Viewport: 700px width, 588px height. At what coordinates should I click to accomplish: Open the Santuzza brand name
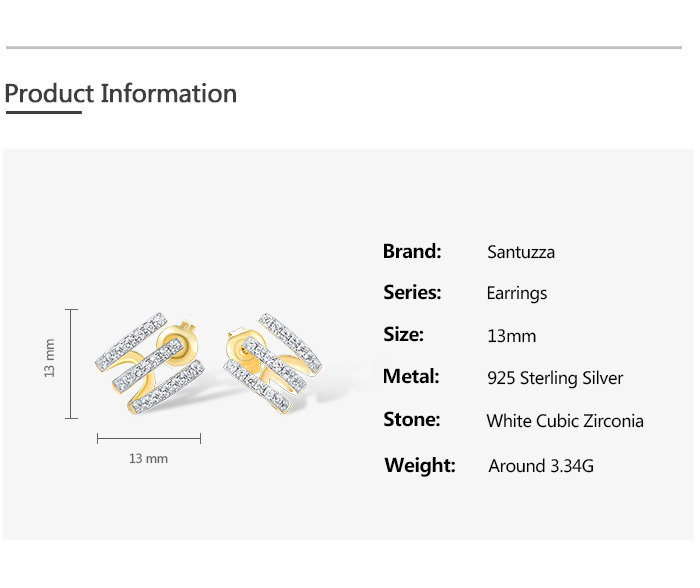click(x=521, y=252)
